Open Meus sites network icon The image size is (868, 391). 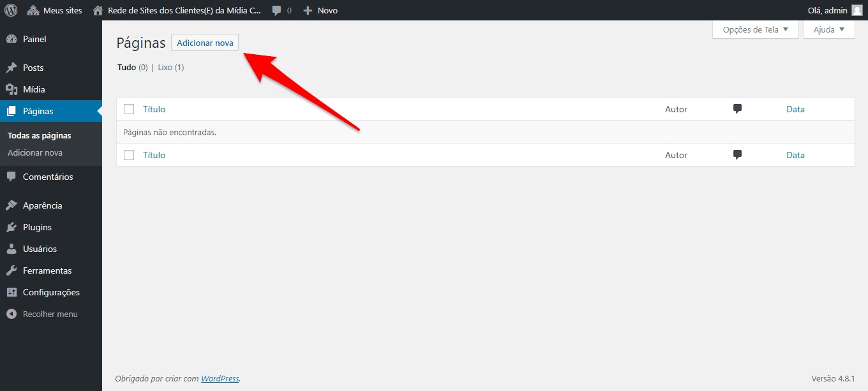point(33,10)
